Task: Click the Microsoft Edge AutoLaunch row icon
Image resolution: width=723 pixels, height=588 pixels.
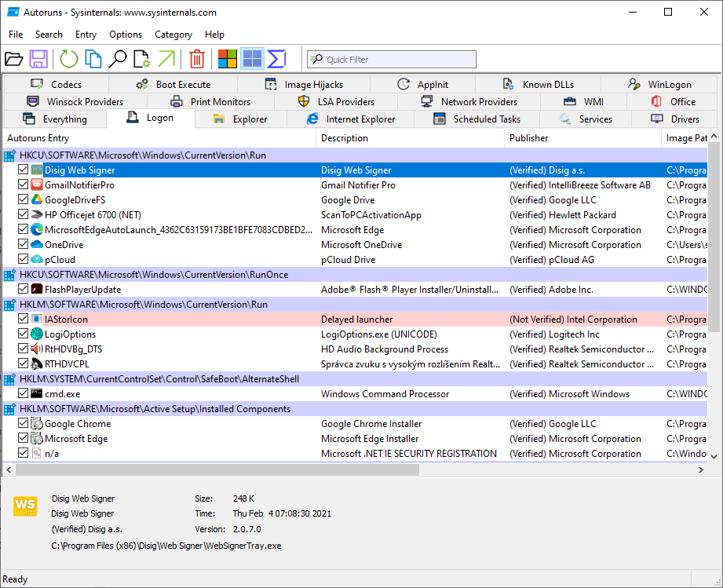Action: tap(37, 230)
